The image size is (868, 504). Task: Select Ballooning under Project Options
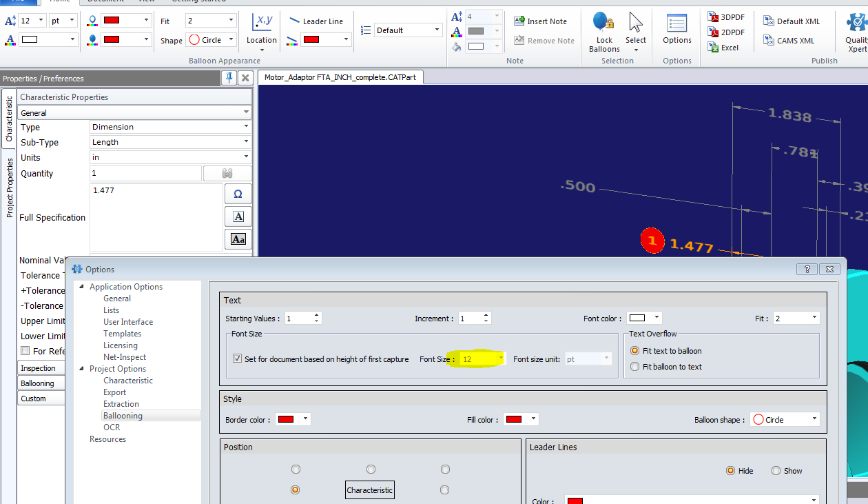click(123, 415)
